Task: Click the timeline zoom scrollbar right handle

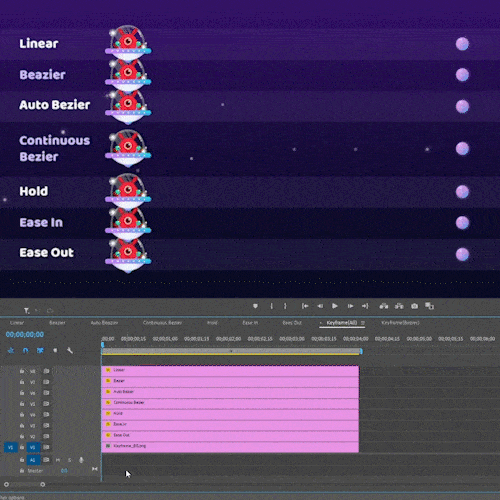Action: [x=43, y=484]
